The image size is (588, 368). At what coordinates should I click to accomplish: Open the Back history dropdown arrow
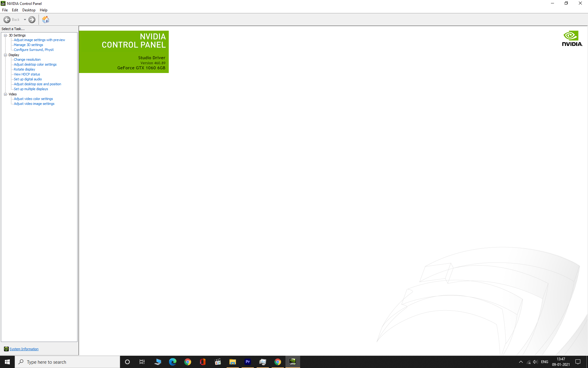point(25,20)
